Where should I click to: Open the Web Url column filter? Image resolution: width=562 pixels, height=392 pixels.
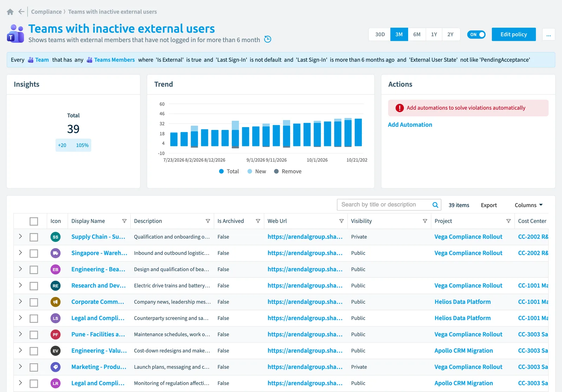341,221
